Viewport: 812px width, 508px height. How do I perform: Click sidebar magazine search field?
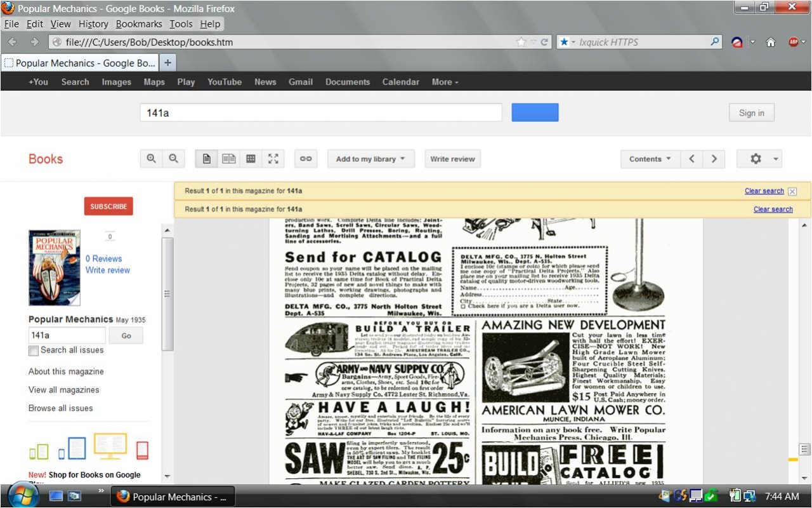(67, 335)
